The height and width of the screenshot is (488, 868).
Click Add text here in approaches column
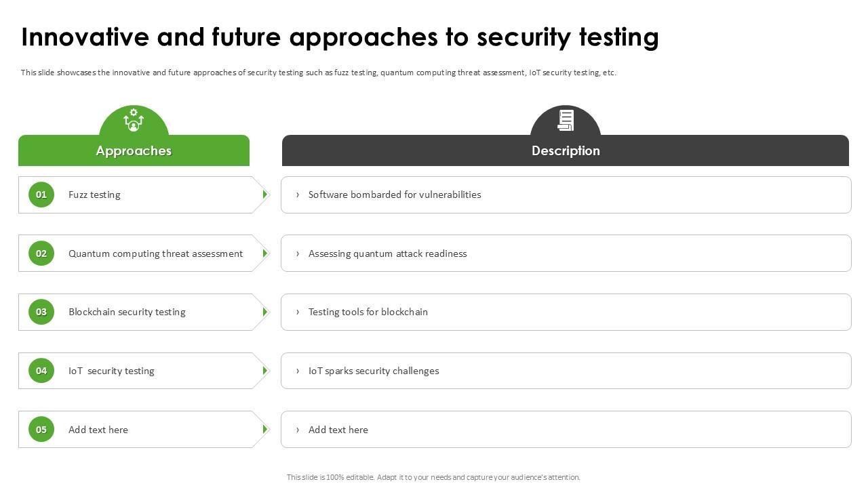(98, 430)
